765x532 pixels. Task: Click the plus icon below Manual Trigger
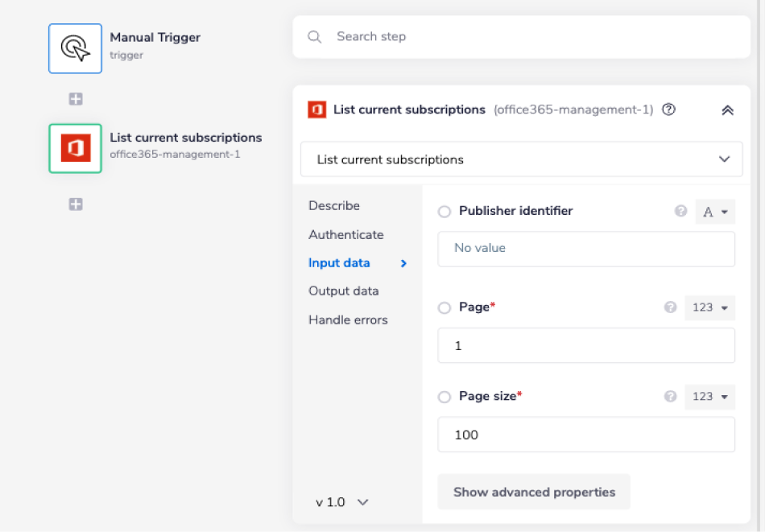[75, 98]
